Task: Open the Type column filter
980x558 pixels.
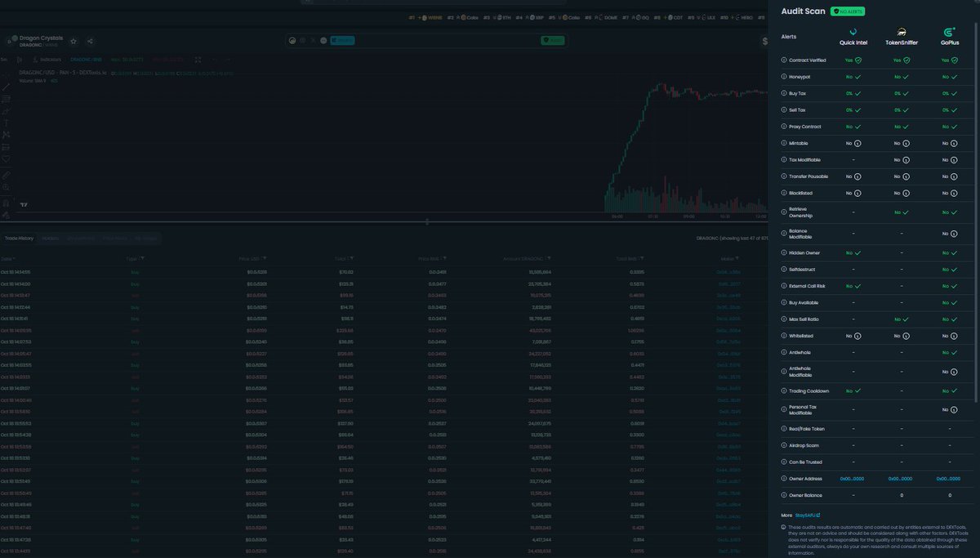Action: 143,258
